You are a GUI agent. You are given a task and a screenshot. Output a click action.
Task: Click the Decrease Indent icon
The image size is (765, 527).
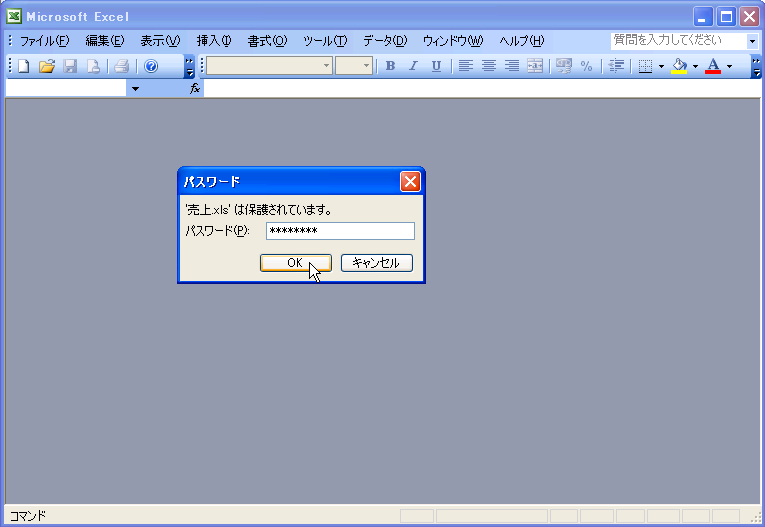point(616,66)
